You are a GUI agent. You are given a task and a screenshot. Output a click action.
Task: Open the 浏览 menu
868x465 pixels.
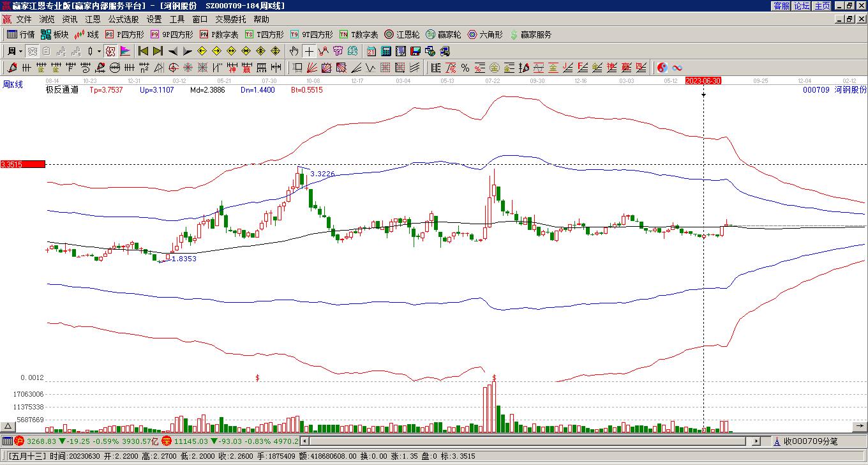(47, 20)
